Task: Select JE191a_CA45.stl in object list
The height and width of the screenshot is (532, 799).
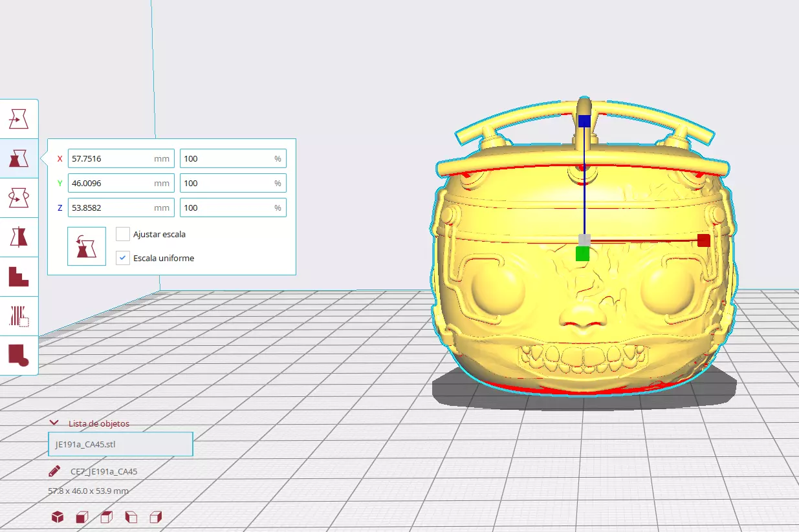Action: 120,444
